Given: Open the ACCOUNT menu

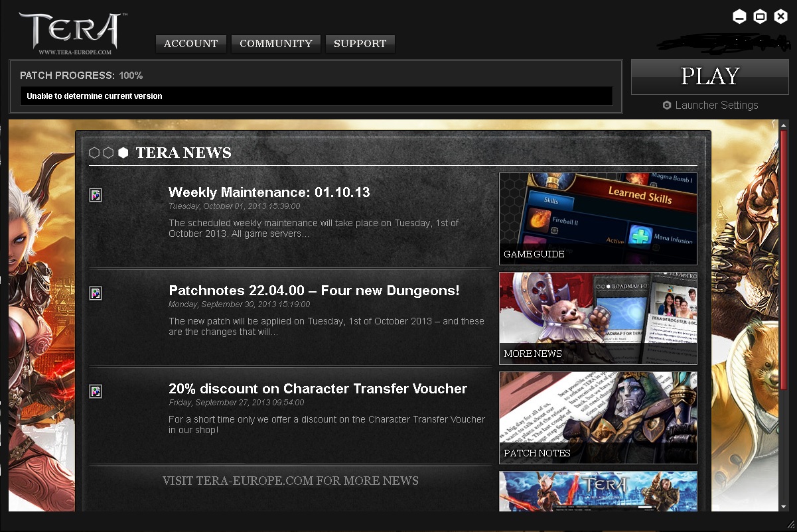Looking at the screenshot, I should [191, 44].
